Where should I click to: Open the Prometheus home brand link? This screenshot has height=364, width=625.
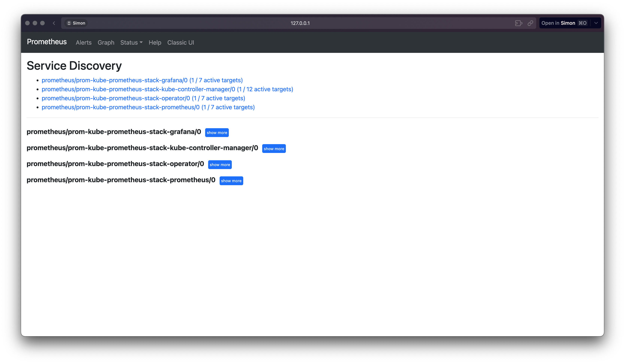pyautogui.click(x=47, y=42)
